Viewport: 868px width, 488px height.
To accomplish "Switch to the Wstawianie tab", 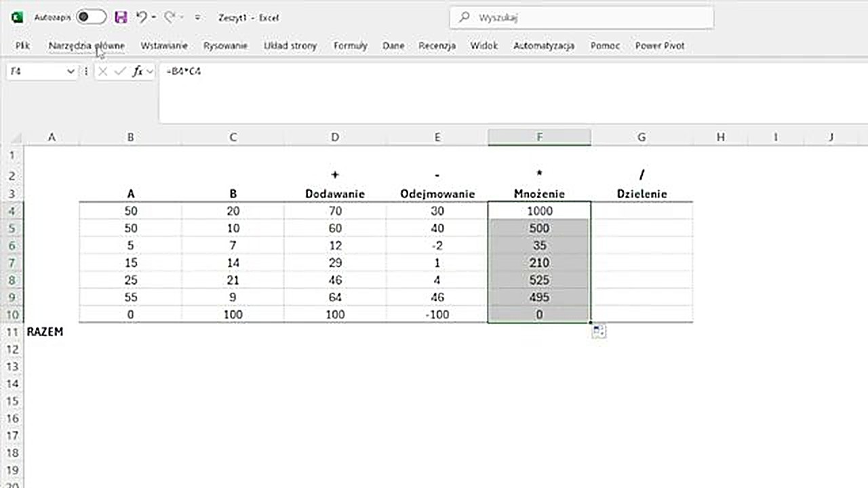I will pyautogui.click(x=164, y=45).
